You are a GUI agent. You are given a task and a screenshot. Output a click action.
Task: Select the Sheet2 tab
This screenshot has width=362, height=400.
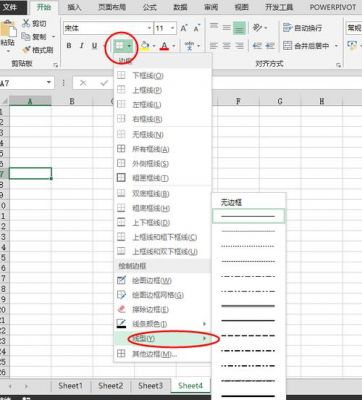pos(110,386)
